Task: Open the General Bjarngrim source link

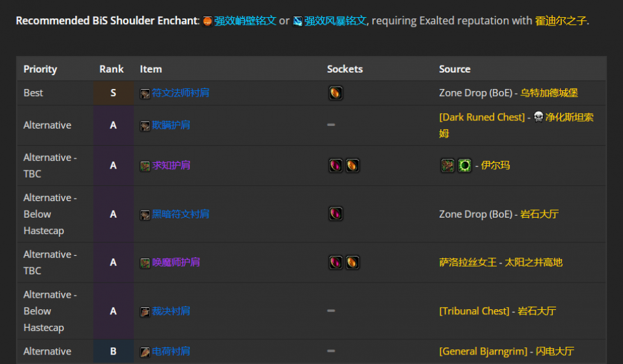Action: tap(483, 351)
